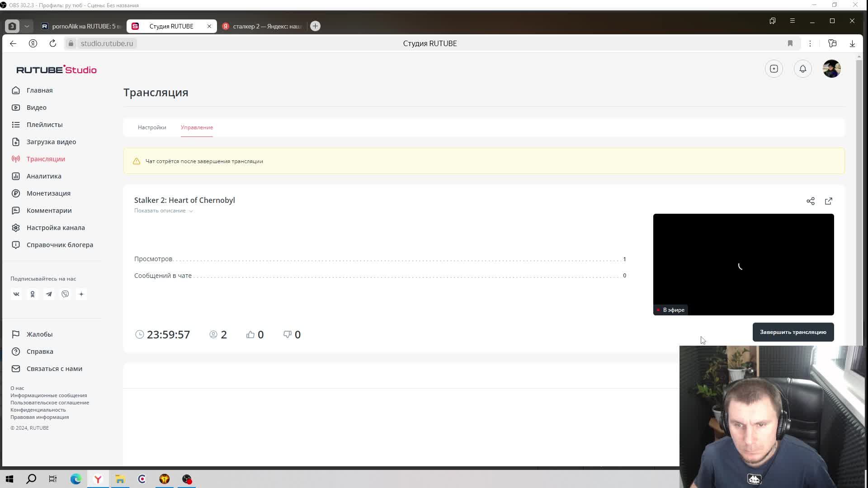Click the О нас footer link
This screenshot has width=868, height=488.
17,388
